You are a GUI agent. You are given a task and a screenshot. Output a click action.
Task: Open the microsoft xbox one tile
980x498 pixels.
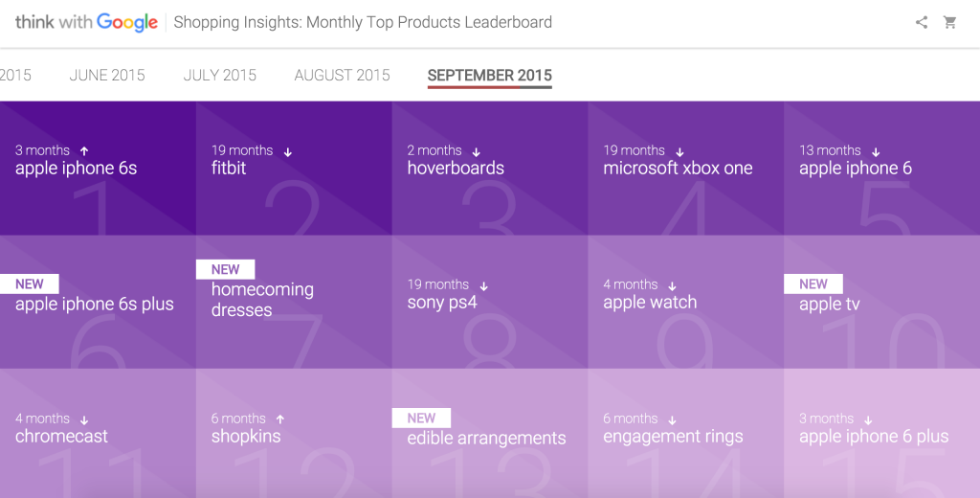pyautogui.click(x=685, y=169)
